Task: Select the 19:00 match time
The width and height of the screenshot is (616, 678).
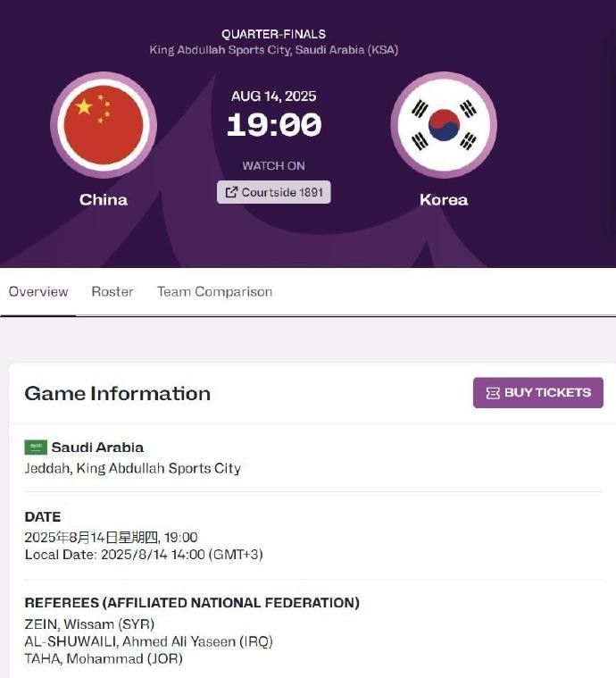Action: pos(273,125)
